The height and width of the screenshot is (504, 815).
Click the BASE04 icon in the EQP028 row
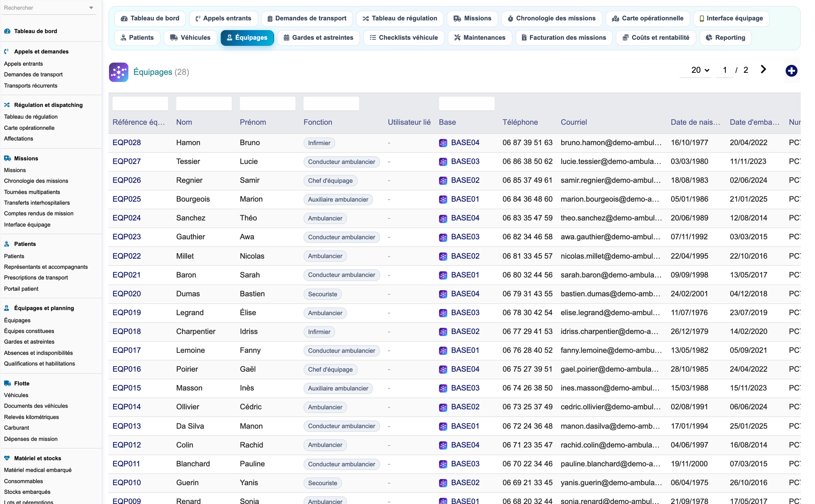(443, 143)
